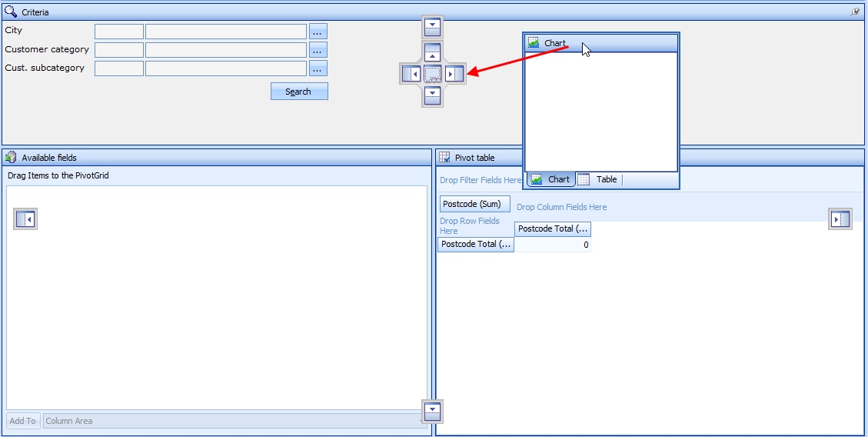The height and width of the screenshot is (437, 868).
Task: Click the far-left edge docking guide
Action: 25,219
